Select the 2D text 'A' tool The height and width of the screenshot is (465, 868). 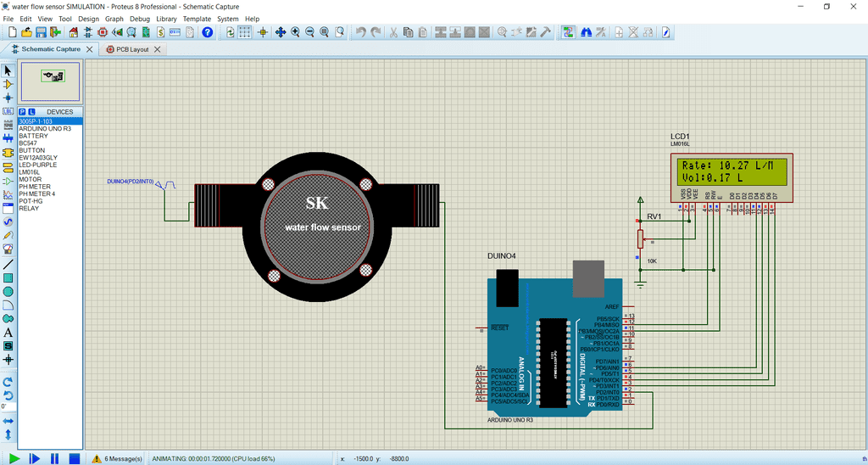(x=8, y=333)
